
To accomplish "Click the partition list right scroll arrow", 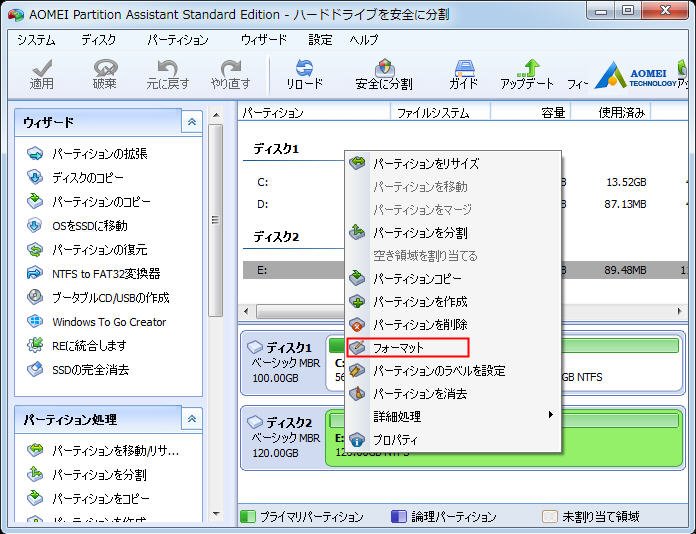I will pos(680,311).
